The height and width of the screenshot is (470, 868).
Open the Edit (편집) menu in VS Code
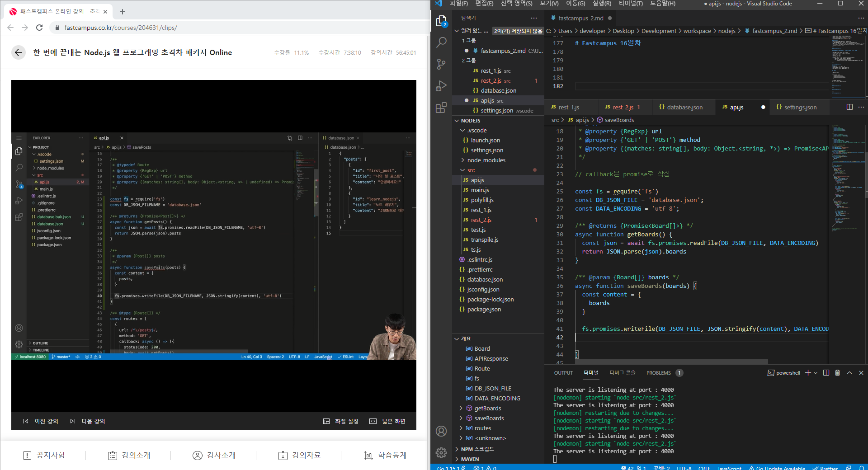click(485, 4)
